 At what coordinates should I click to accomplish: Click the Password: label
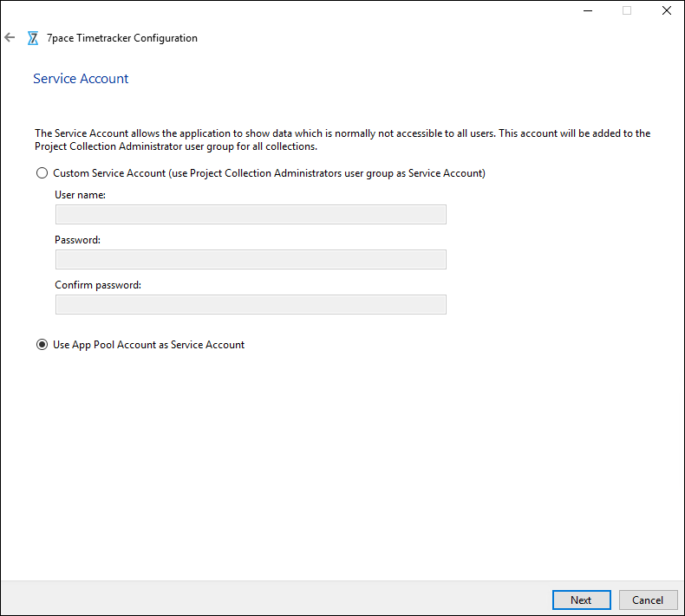tap(77, 240)
